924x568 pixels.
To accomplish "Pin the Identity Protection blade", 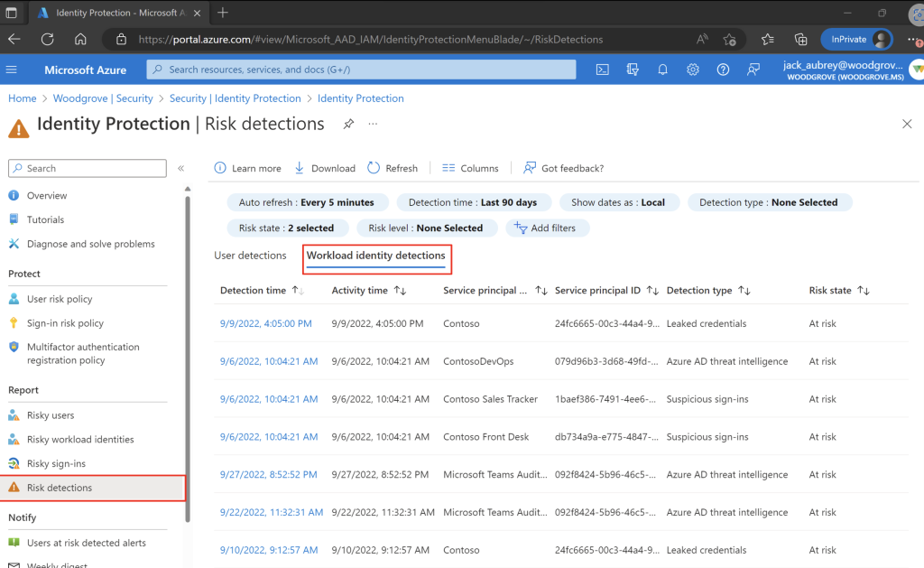I will tap(349, 124).
